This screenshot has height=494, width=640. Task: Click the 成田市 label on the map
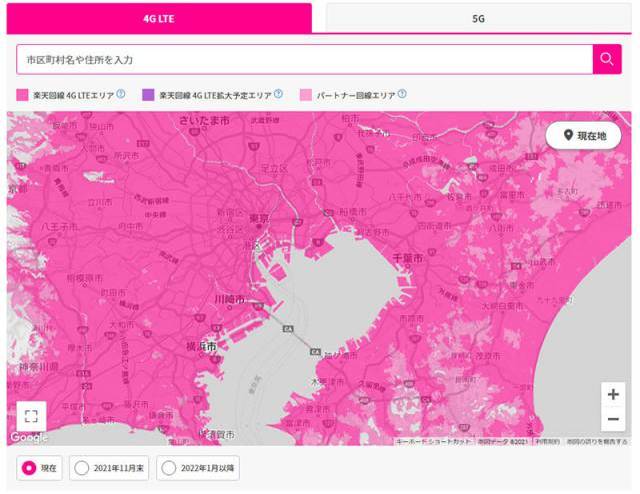[x=501, y=168]
